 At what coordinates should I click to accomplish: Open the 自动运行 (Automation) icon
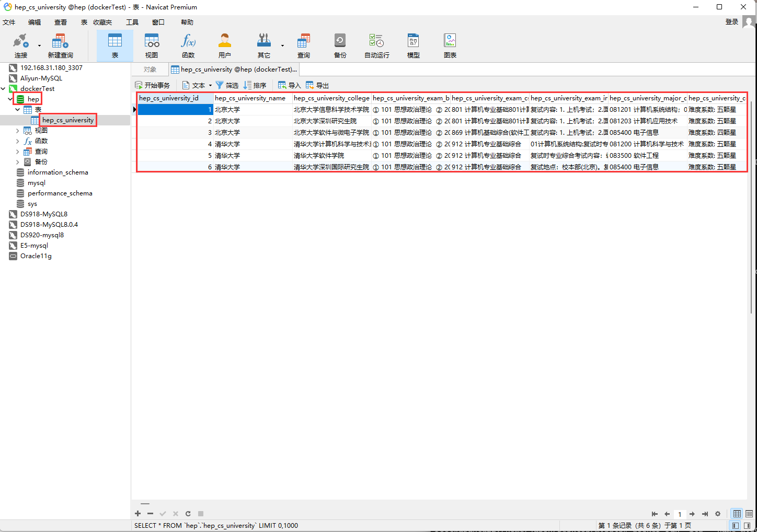coord(376,45)
